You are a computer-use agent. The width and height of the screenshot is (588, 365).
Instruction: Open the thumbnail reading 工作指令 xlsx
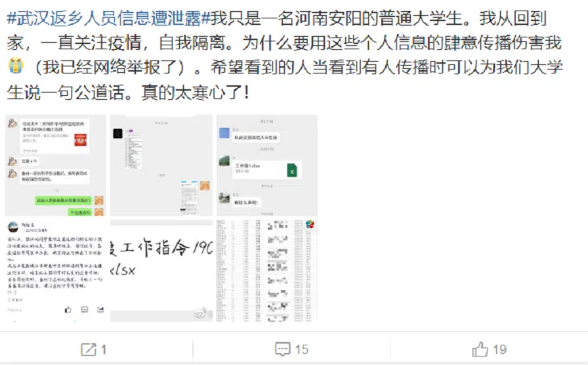coord(161,271)
